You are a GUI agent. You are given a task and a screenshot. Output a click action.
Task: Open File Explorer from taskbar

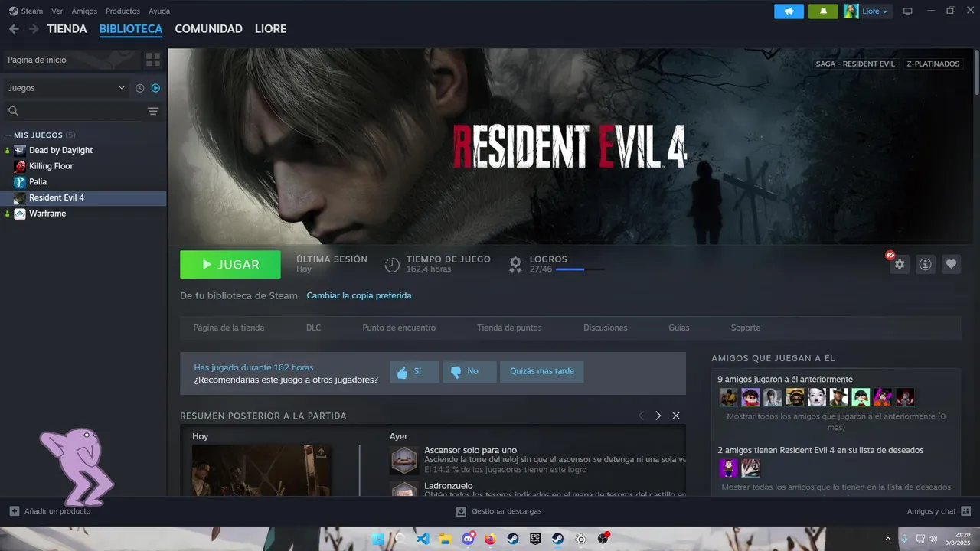[445, 539]
